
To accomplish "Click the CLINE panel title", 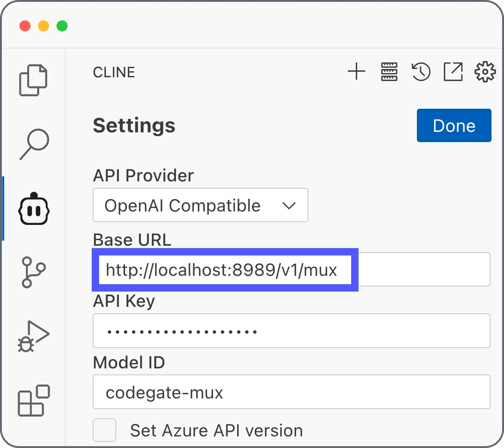I will click(114, 72).
